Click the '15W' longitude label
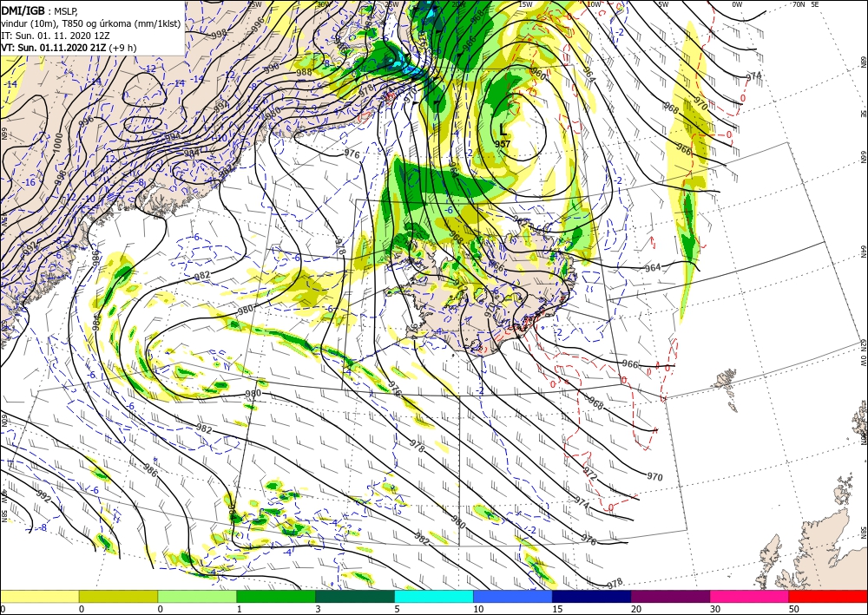 526,4
